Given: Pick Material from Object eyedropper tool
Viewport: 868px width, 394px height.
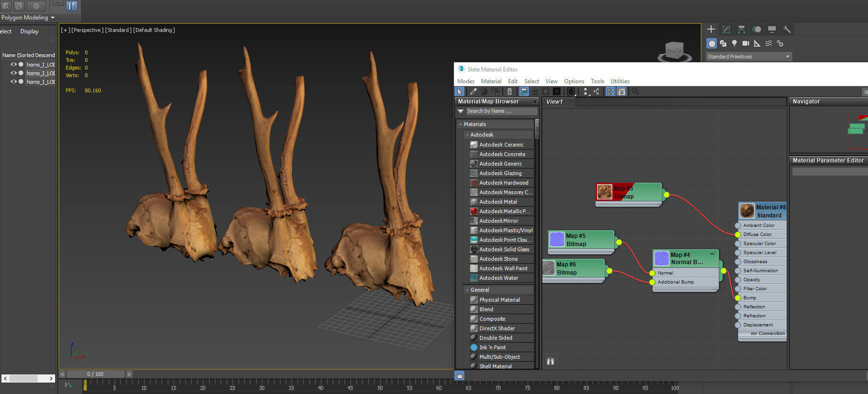Looking at the screenshot, I should pyautogui.click(x=473, y=91).
